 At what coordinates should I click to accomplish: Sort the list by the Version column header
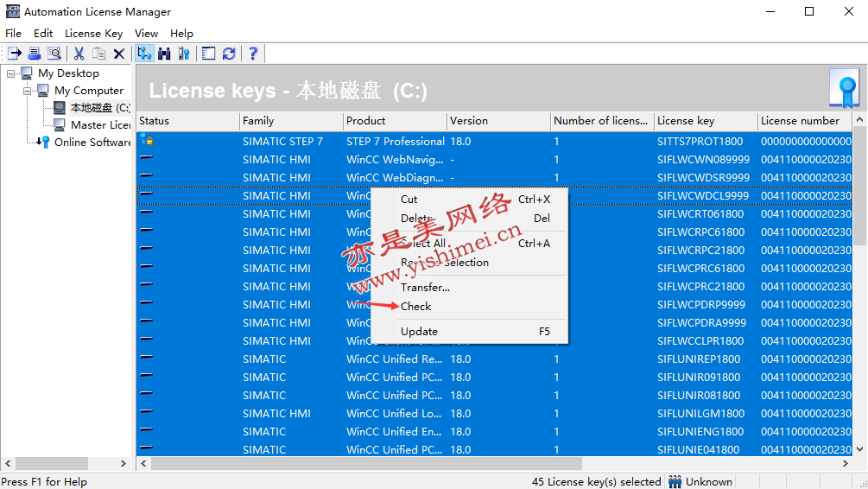pyautogui.click(x=498, y=121)
